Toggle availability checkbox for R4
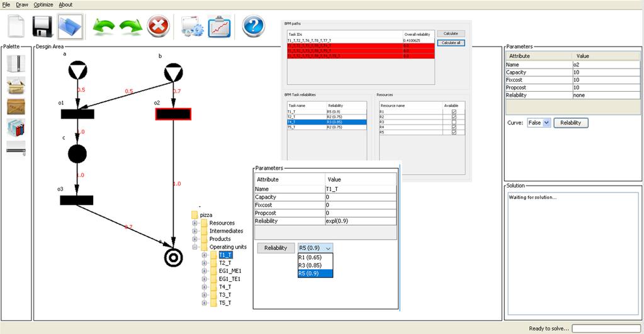644x334 pixels. 454,127
